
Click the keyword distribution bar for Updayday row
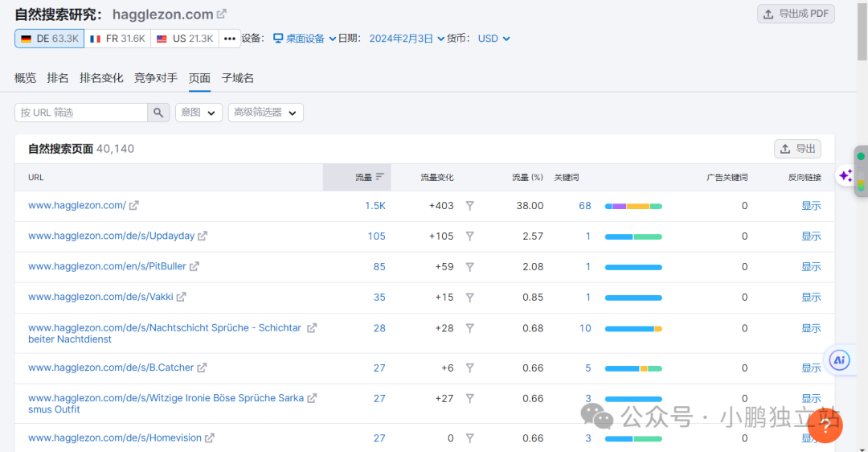tap(633, 236)
